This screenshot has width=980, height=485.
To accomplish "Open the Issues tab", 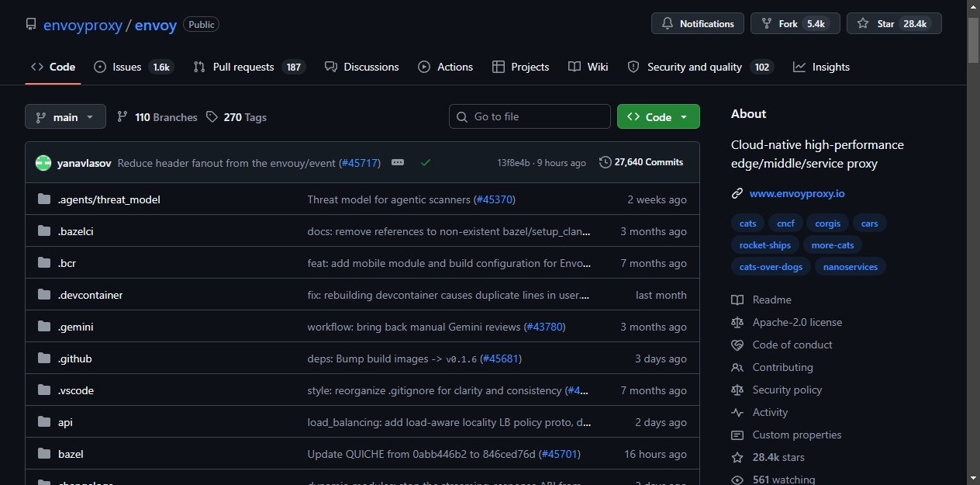I will 133,67.
